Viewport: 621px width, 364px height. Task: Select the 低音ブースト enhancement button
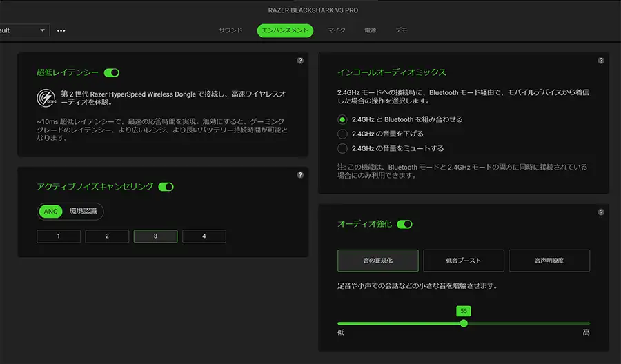coord(464,261)
